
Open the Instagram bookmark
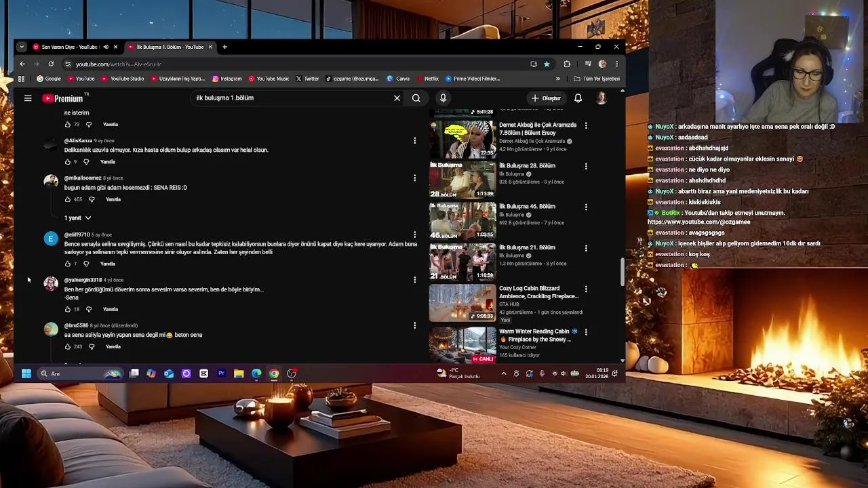[x=226, y=79]
